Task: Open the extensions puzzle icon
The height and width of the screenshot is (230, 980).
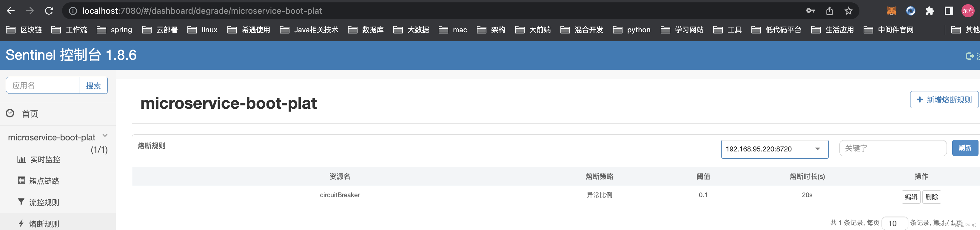Action: (930, 11)
